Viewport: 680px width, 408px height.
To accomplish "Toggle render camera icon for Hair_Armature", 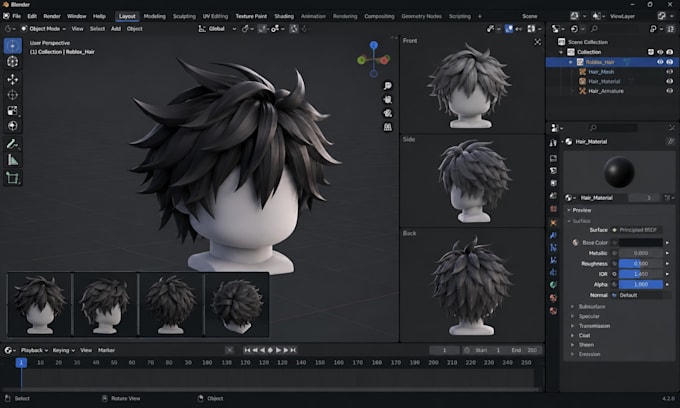I will pyautogui.click(x=670, y=91).
